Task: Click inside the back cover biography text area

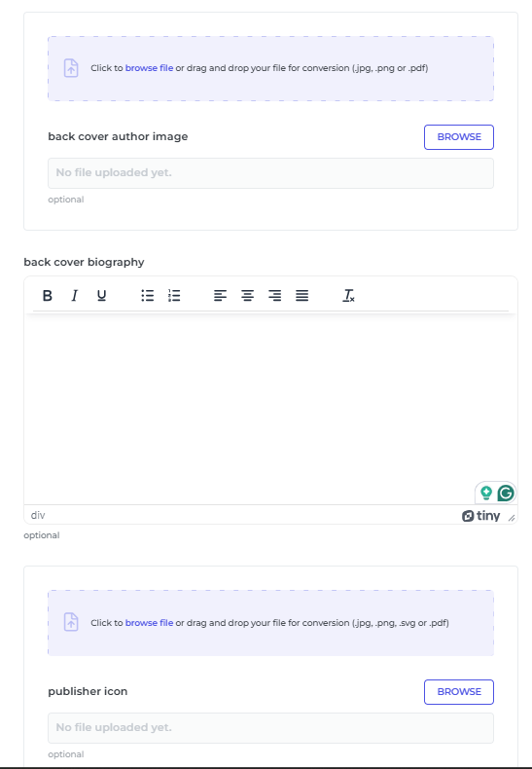Action: tap(270, 410)
